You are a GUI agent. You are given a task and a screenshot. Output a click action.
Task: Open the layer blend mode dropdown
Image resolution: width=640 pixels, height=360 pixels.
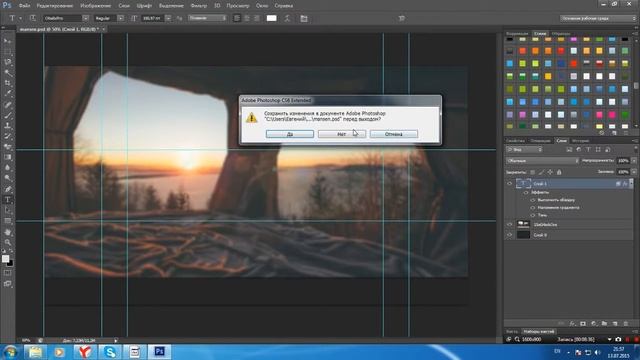point(542,161)
